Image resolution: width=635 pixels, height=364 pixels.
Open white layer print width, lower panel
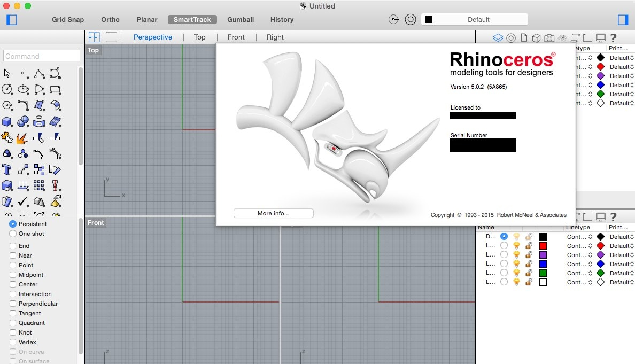click(622, 282)
